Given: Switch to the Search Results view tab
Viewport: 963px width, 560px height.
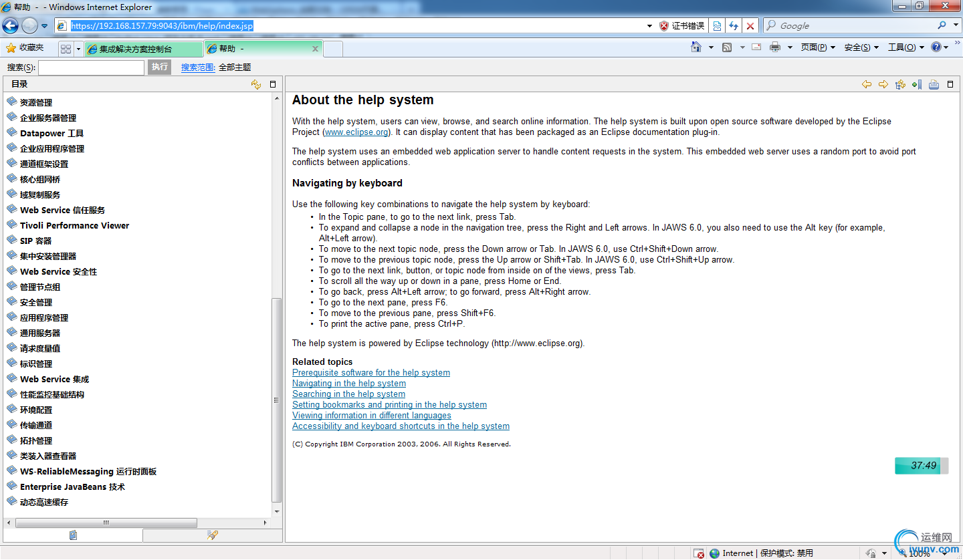Looking at the screenshot, I should (x=213, y=535).
